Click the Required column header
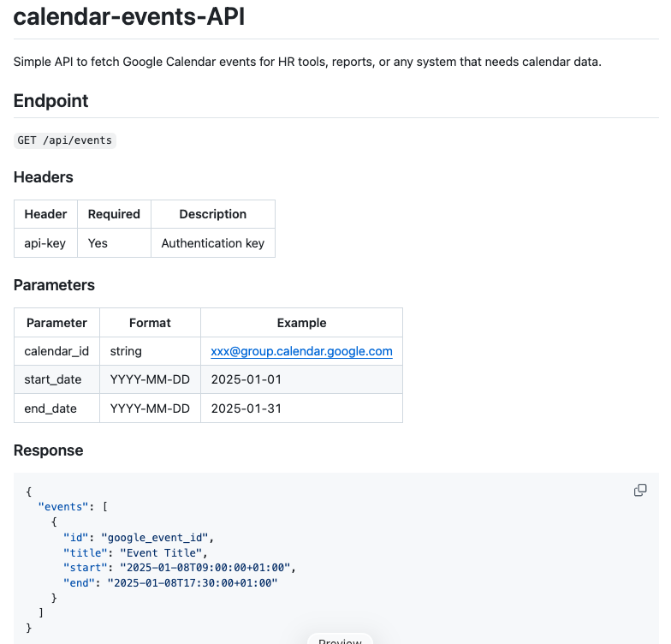The image size is (671, 644). [114, 214]
